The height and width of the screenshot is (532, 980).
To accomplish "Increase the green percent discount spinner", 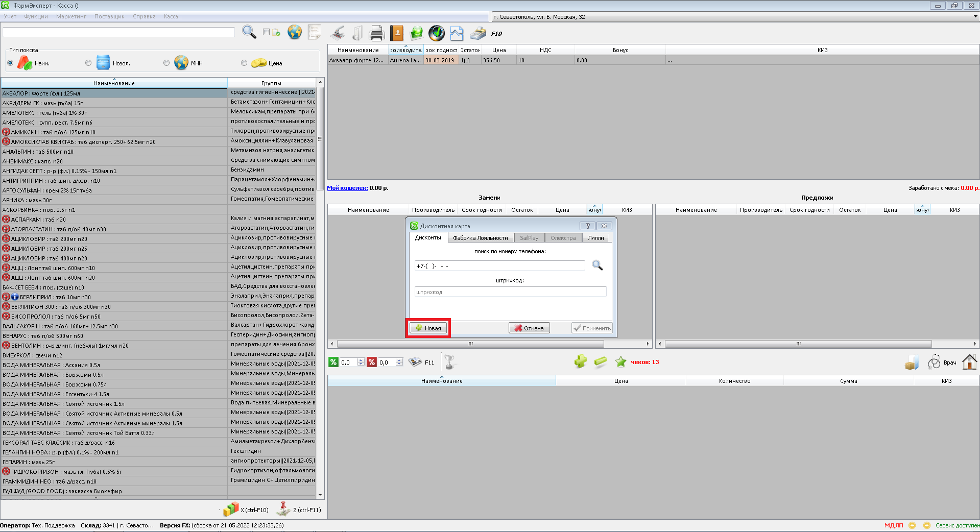I will click(x=361, y=360).
